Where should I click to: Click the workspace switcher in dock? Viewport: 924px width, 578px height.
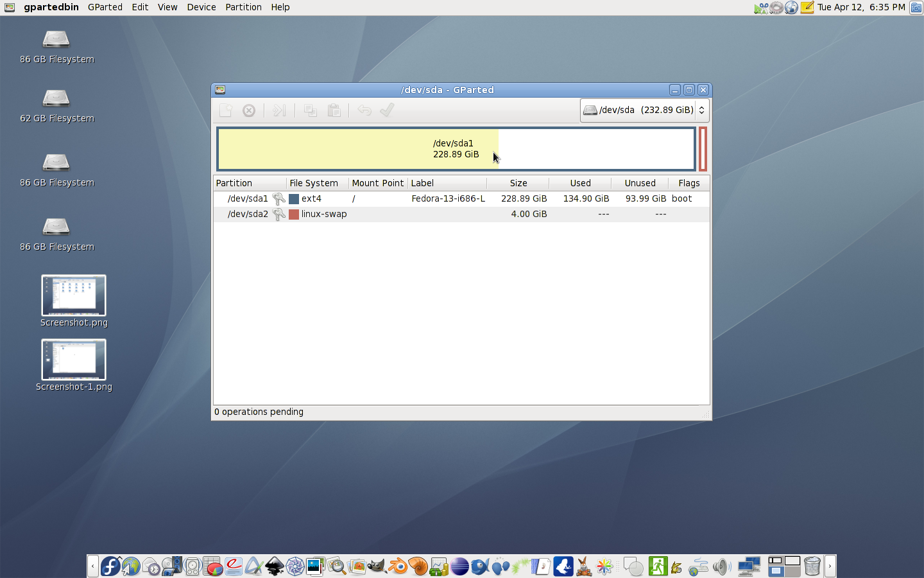tap(784, 566)
